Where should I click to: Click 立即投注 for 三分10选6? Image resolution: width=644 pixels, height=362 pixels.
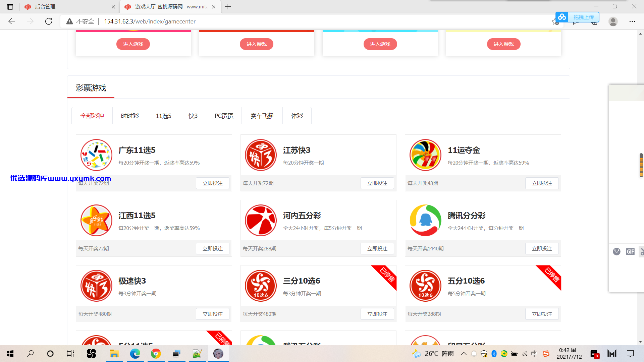[377, 314]
